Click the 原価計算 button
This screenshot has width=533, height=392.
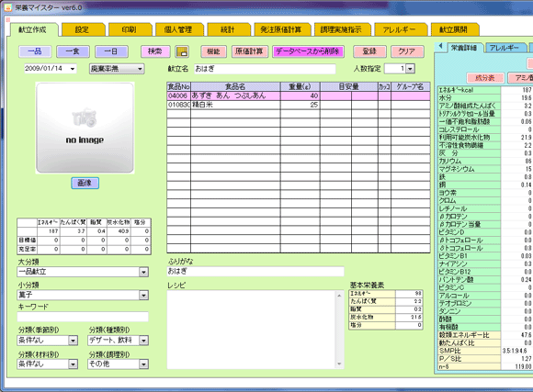(250, 51)
